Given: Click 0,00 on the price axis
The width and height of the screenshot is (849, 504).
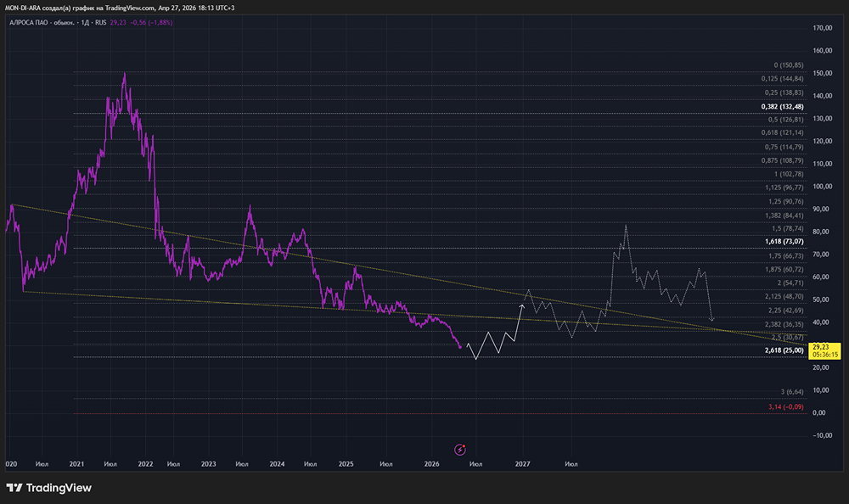Looking at the screenshot, I should [819, 412].
